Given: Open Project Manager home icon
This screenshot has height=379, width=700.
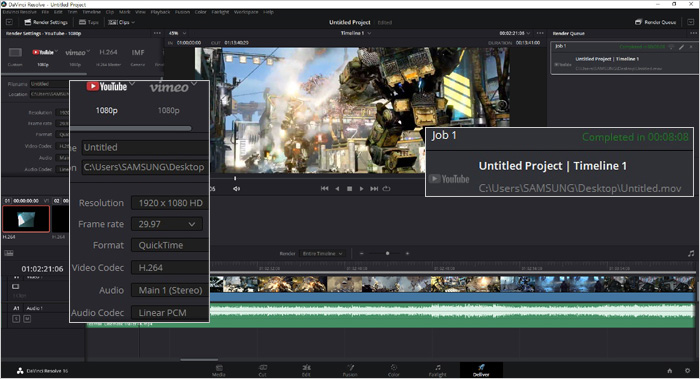Looking at the screenshot, I should coord(670,371).
